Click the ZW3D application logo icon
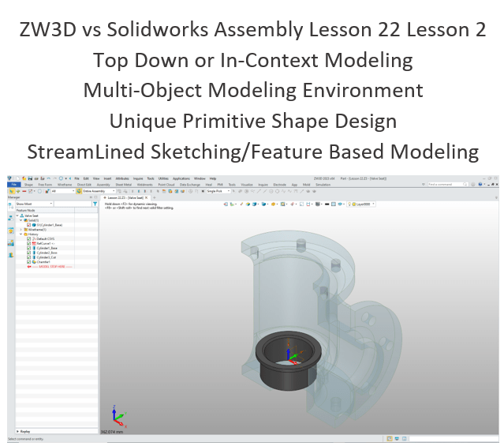The width and height of the screenshot is (504, 446). point(10,179)
